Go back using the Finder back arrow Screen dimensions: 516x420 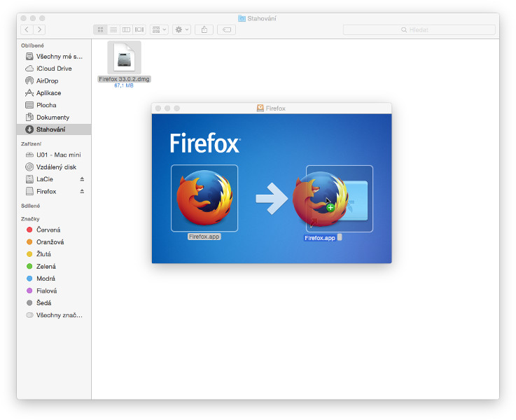pyautogui.click(x=27, y=29)
